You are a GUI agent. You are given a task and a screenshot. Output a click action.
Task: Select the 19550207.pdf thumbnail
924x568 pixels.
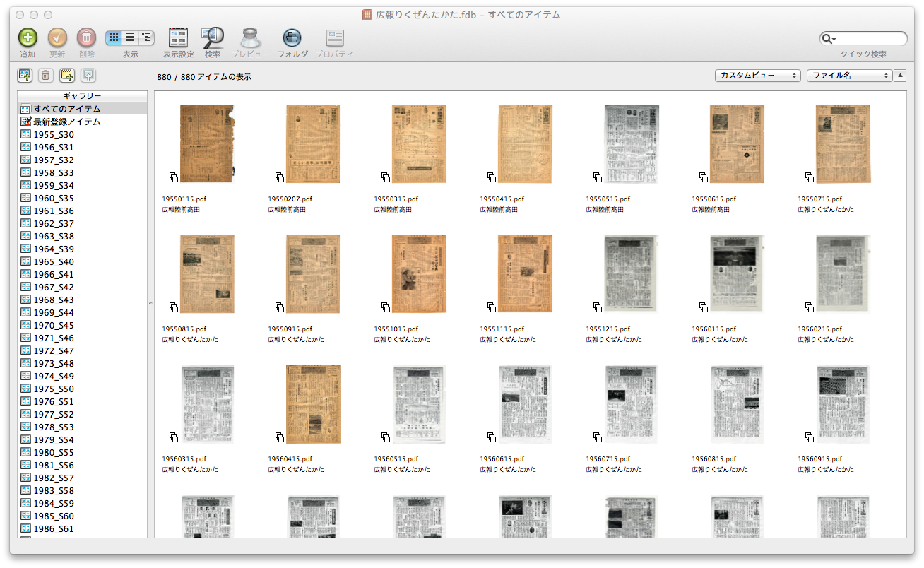(313, 144)
